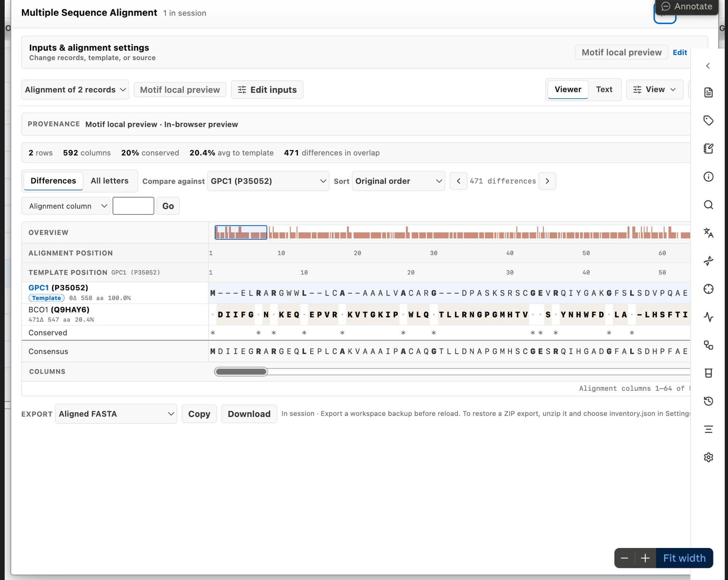Open the alignment lines icon in the sidebar
Viewport: 728px width, 580px height.
coord(708,429)
